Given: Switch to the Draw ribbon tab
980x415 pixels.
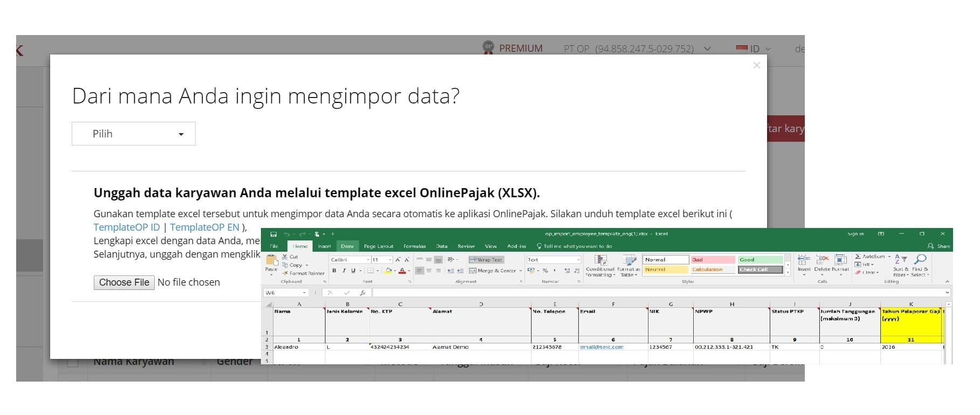Looking at the screenshot, I should [347, 246].
